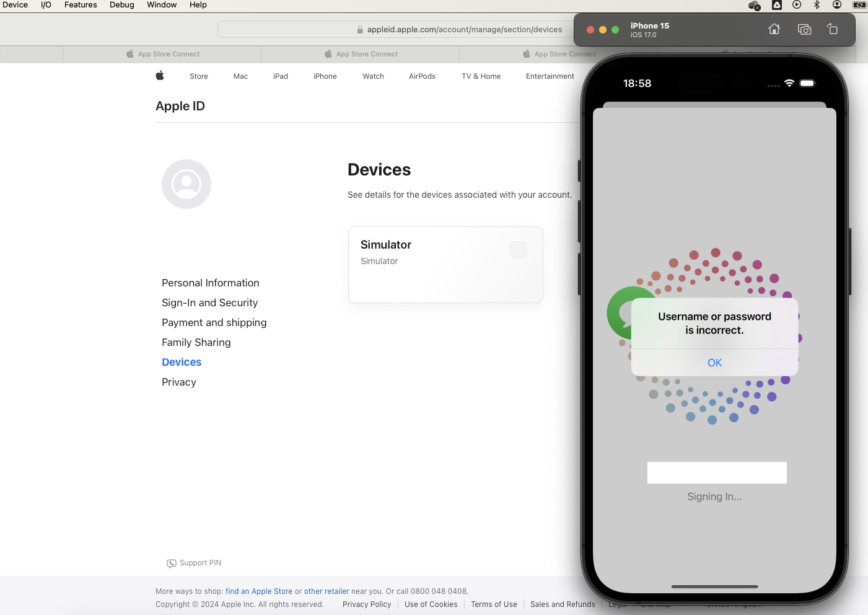Click the Apple ID page title
Image resolution: width=868 pixels, height=615 pixels.
pyautogui.click(x=180, y=106)
